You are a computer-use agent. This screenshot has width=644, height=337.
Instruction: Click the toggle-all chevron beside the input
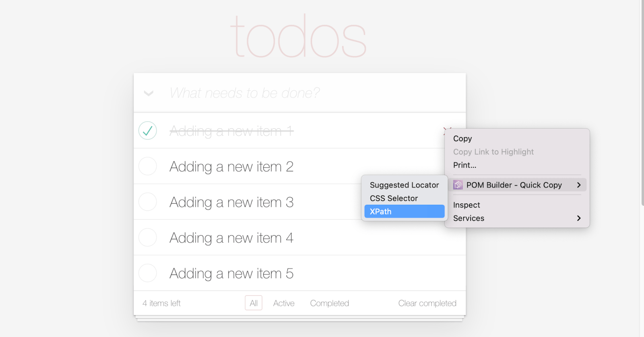(149, 93)
